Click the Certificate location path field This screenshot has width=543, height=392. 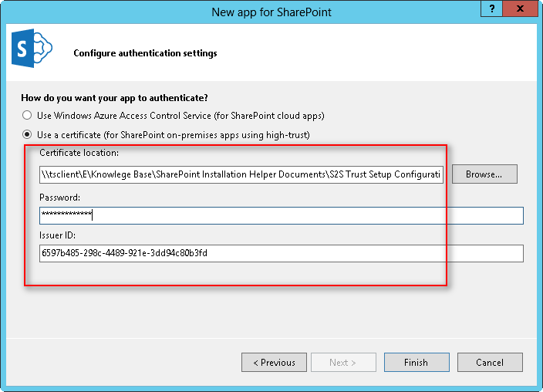coord(241,174)
